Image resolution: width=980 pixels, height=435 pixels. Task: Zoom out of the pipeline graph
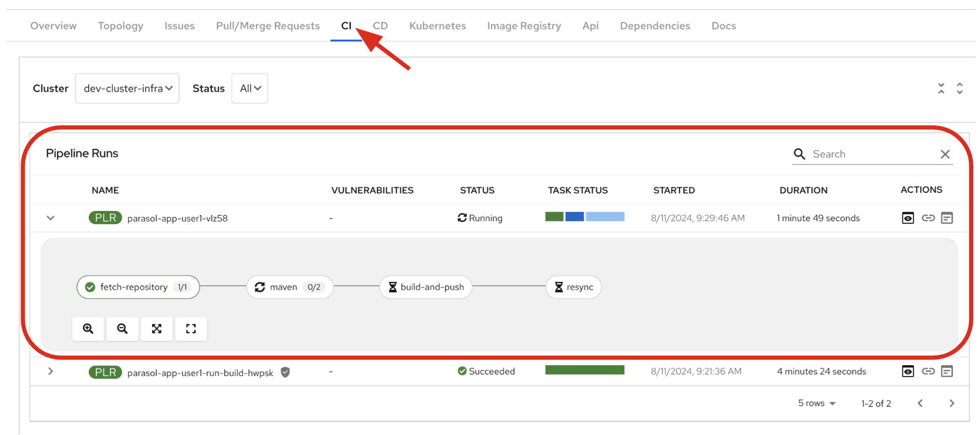122,329
